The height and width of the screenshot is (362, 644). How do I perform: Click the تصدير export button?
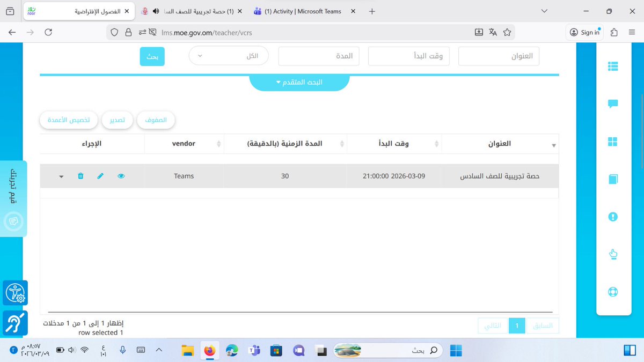(117, 120)
